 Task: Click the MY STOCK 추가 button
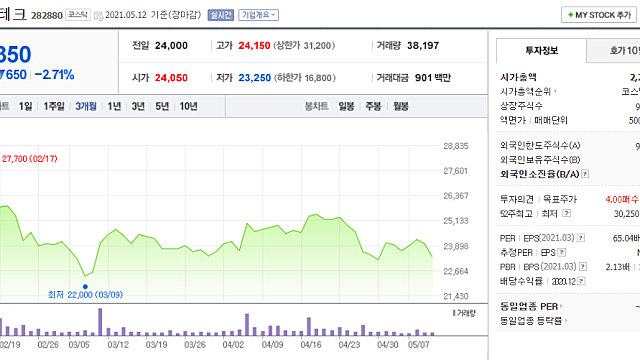(599, 15)
